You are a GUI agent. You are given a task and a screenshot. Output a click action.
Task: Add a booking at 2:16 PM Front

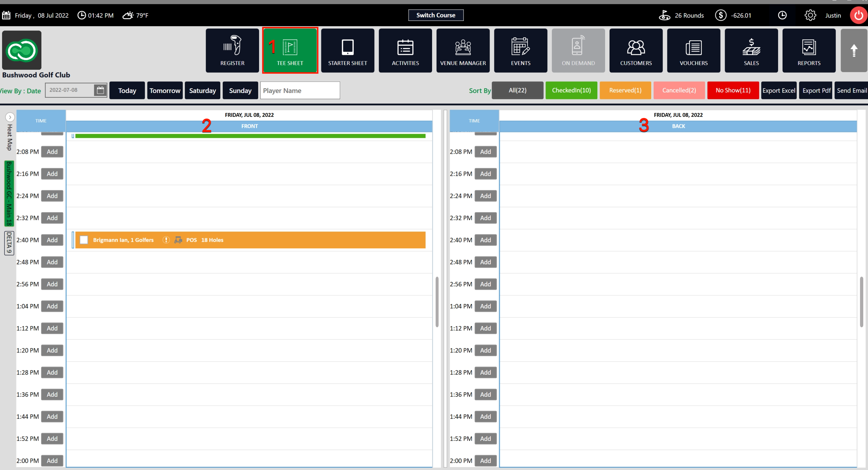click(x=52, y=174)
